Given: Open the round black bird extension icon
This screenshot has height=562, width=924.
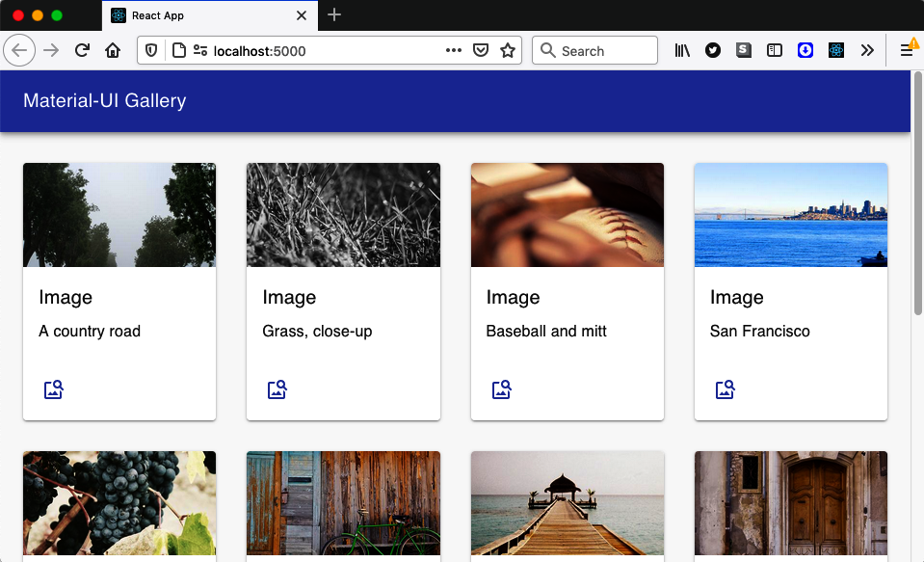Looking at the screenshot, I should pos(713,51).
